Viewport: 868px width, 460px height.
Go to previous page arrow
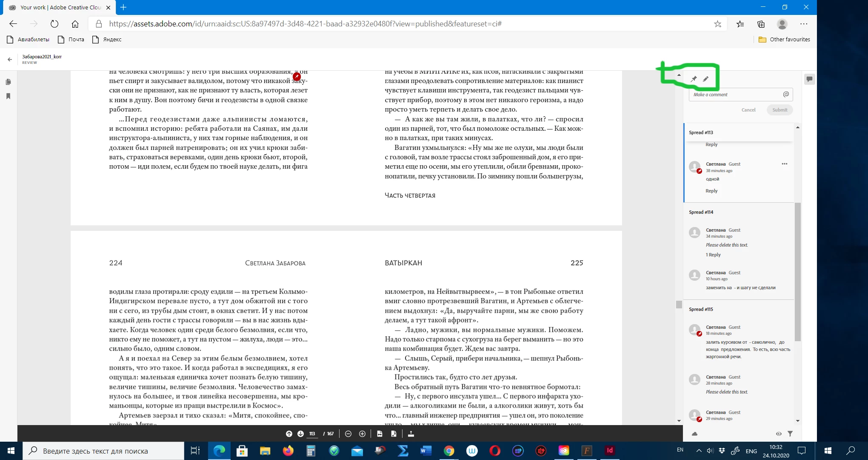tap(289, 434)
